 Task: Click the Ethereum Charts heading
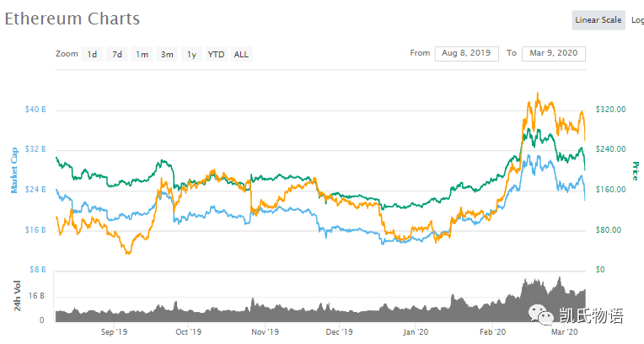pos(72,19)
